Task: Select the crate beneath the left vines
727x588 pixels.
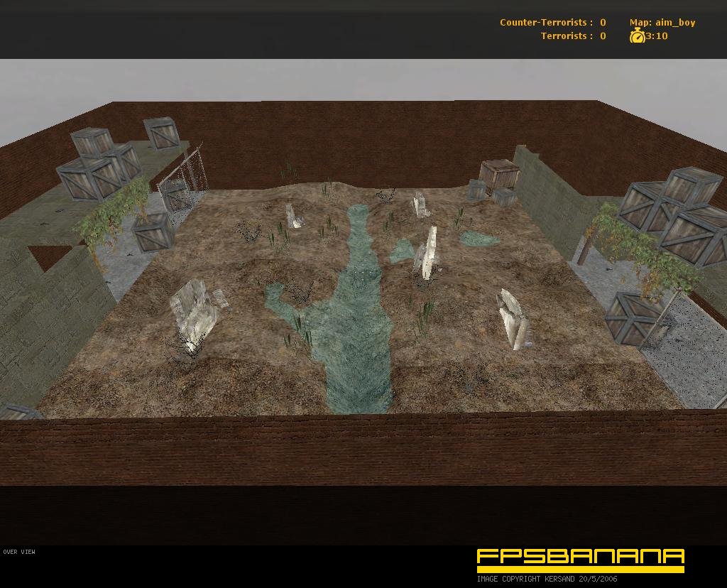Action: [x=153, y=232]
